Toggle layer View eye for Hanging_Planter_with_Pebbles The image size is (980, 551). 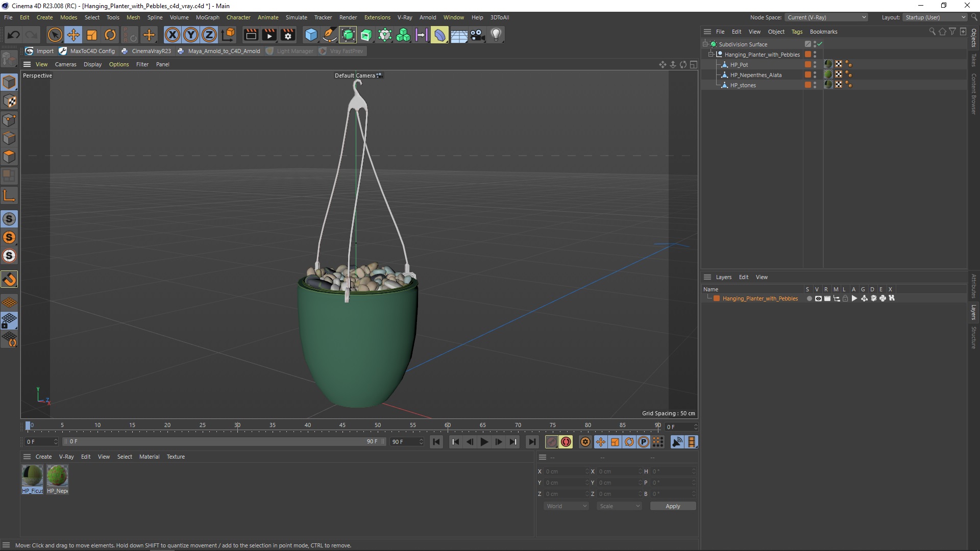coord(818,298)
